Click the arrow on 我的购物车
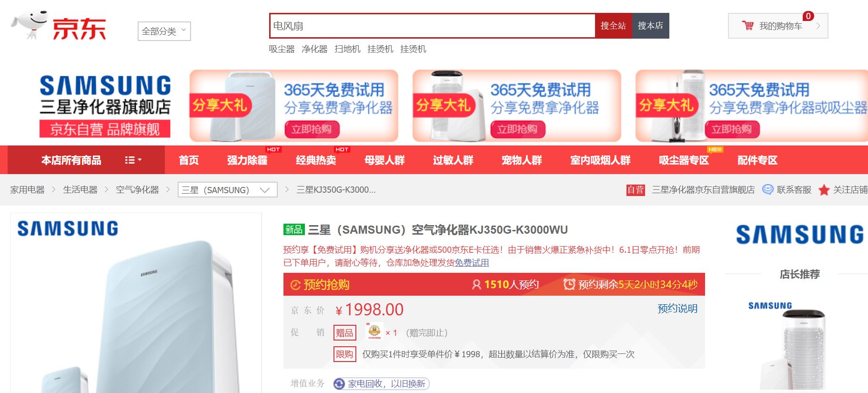The height and width of the screenshot is (393, 868). (x=818, y=26)
